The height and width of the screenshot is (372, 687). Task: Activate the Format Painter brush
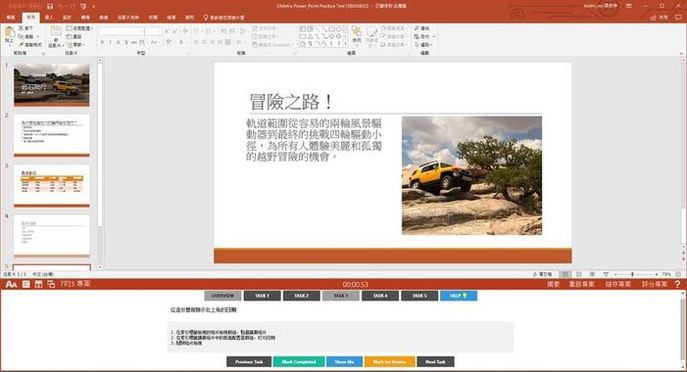pyautogui.click(x=30, y=45)
